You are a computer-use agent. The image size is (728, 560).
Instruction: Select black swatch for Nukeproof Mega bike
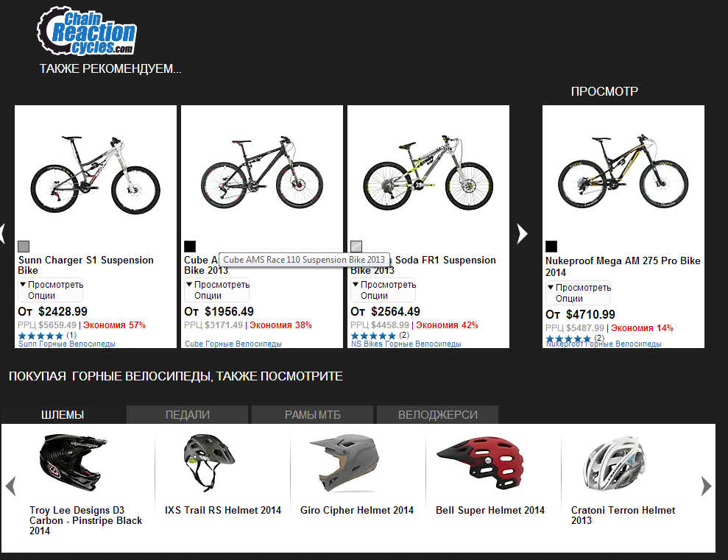(551, 247)
